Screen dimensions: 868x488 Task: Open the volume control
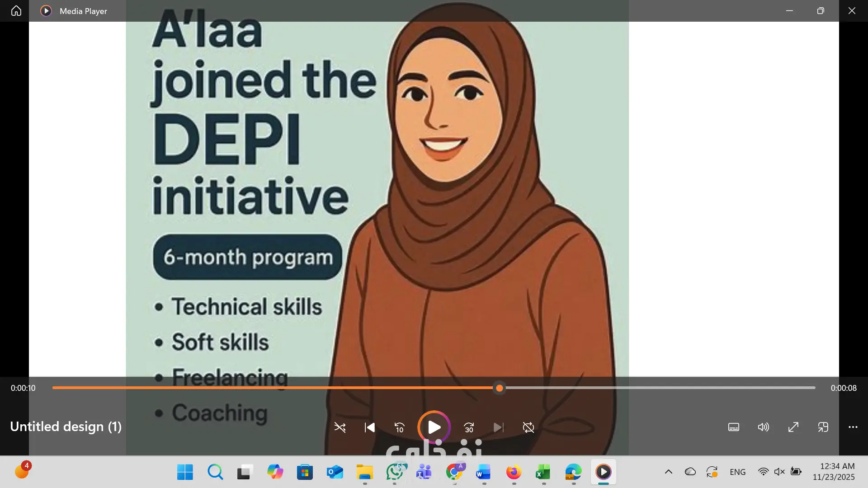coord(763,427)
